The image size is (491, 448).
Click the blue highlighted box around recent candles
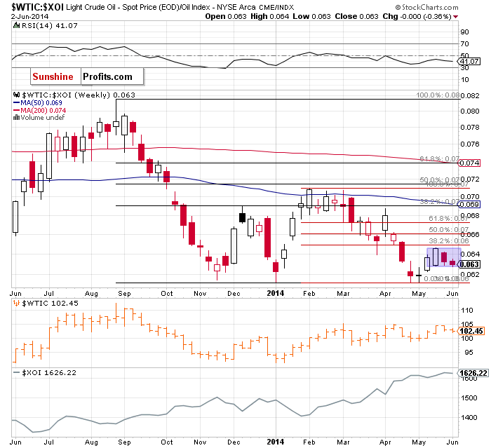pos(444,257)
